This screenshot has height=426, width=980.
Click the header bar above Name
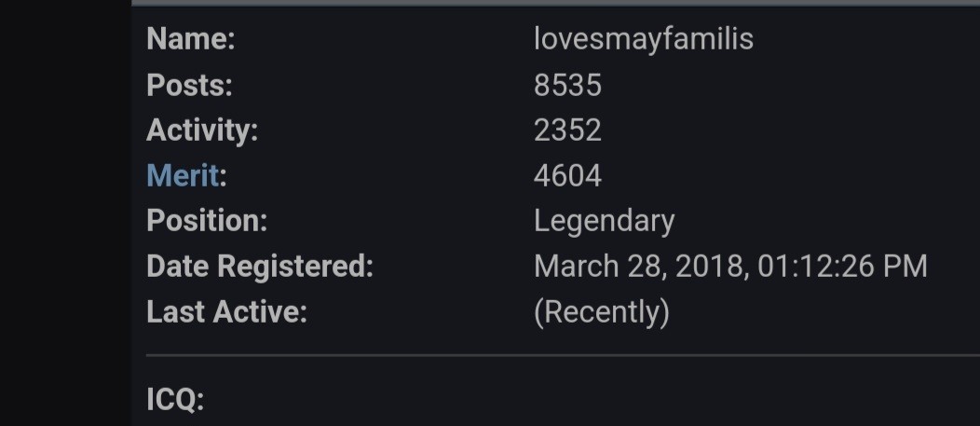pos(555,3)
